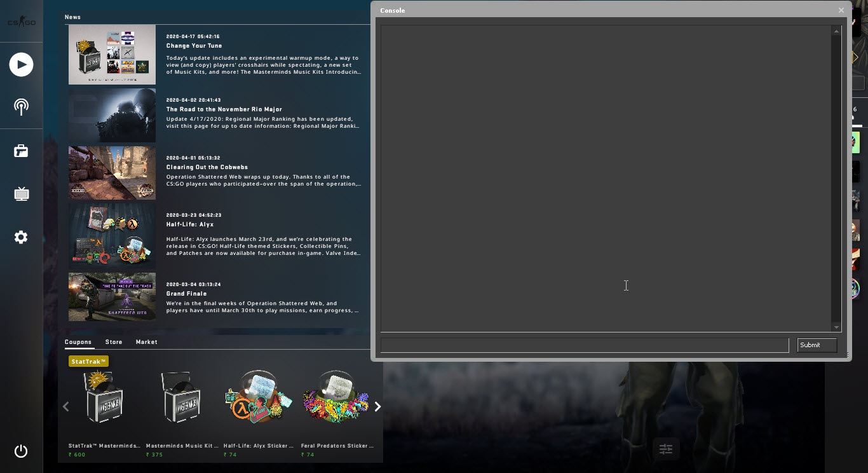Viewport: 868px width, 473px height.
Task: Focus the console command input field
Action: [585, 345]
